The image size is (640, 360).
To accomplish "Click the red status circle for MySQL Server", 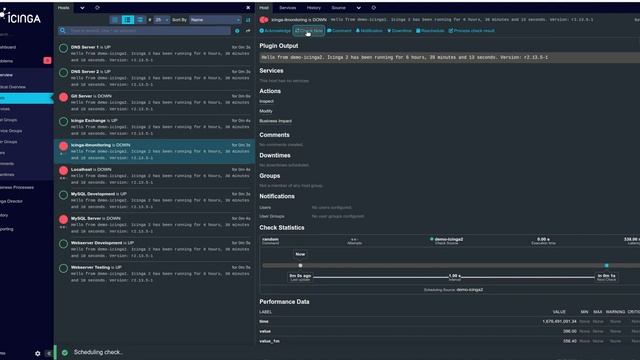I will point(63,220).
